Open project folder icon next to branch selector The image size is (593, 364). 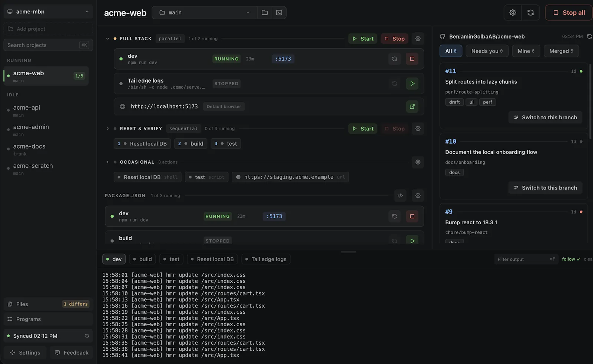pos(265,13)
